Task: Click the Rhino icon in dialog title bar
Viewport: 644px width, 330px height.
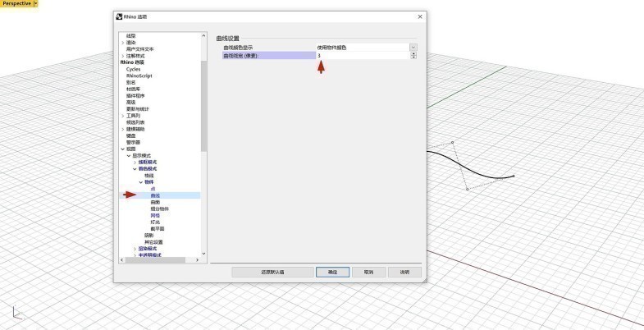Action: pyautogui.click(x=120, y=16)
